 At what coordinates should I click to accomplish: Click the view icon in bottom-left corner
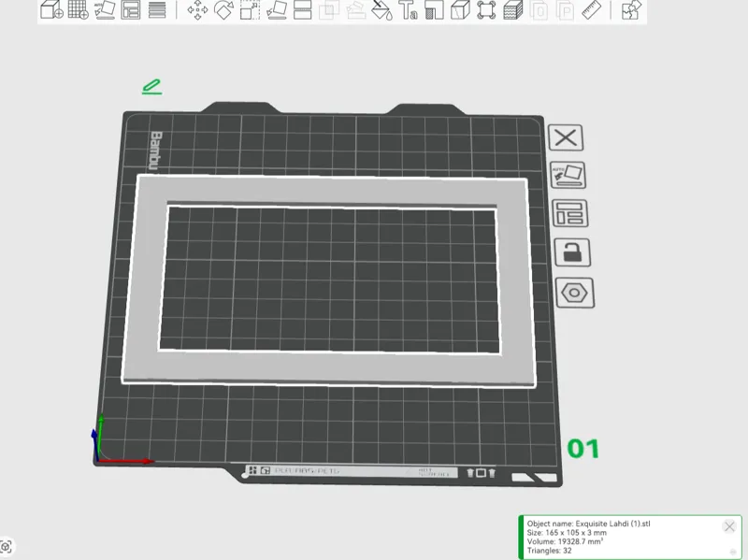tap(6, 547)
